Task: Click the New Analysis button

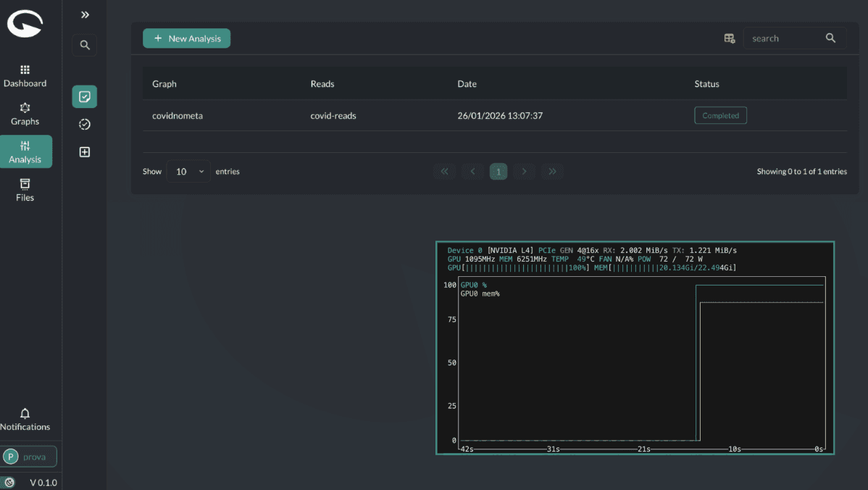Action: pyautogui.click(x=186, y=38)
